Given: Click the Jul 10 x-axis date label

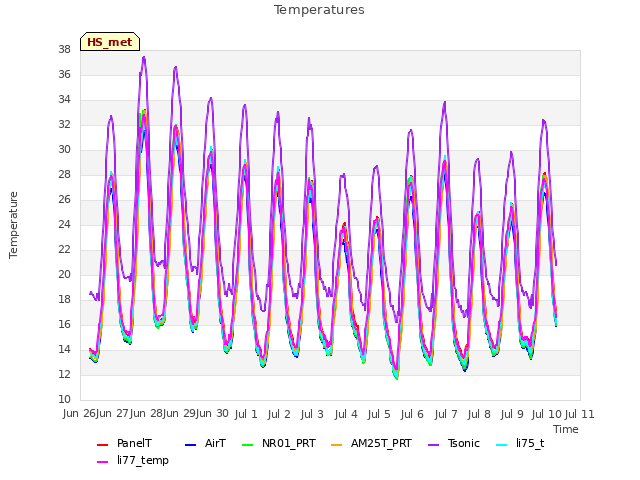Looking at the screenshot, I should pyautogui.click(x=547, y=414).
